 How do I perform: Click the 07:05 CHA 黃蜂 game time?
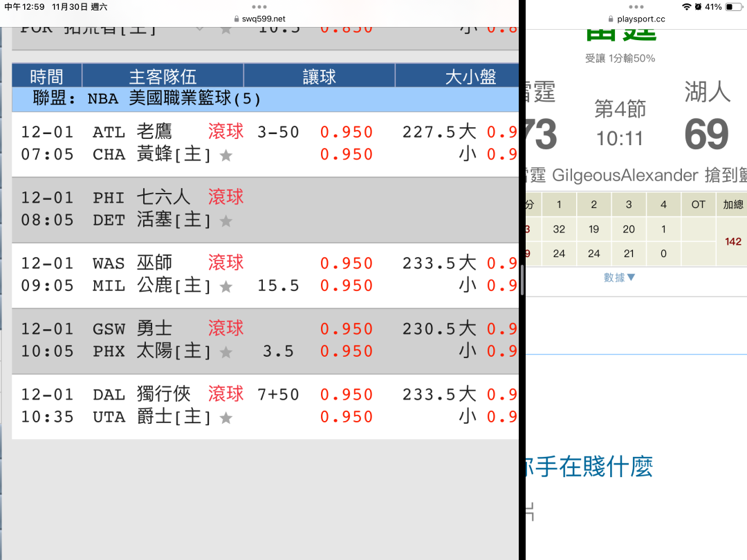pos(47,154)
